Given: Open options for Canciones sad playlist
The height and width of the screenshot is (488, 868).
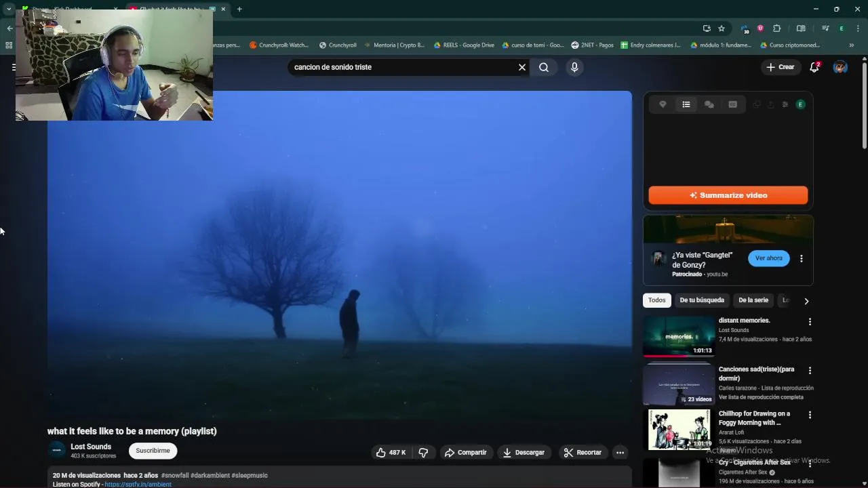Looking at the screenshot, I should 810,371.
